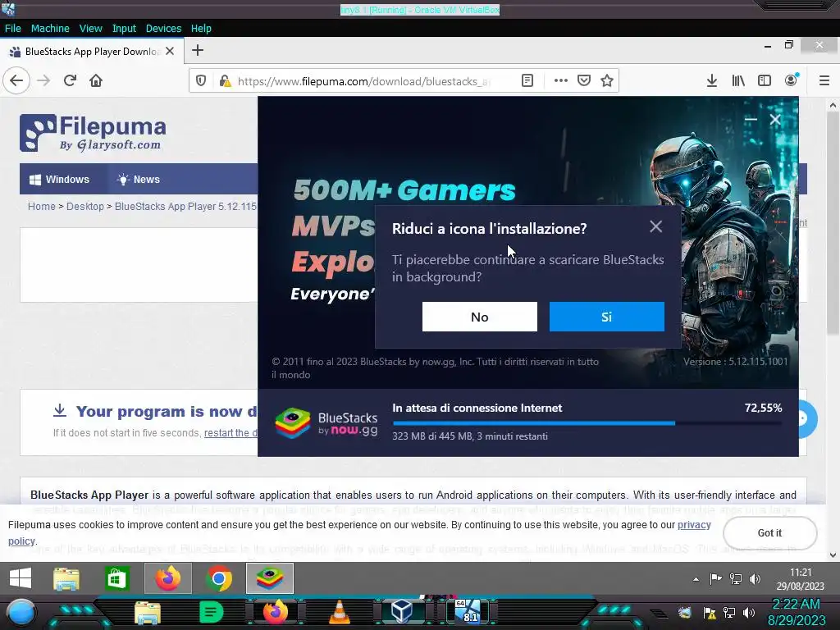
Task: Open Firefox hamburger application menu
Action: pyautogui.click(x=824, y=81)
